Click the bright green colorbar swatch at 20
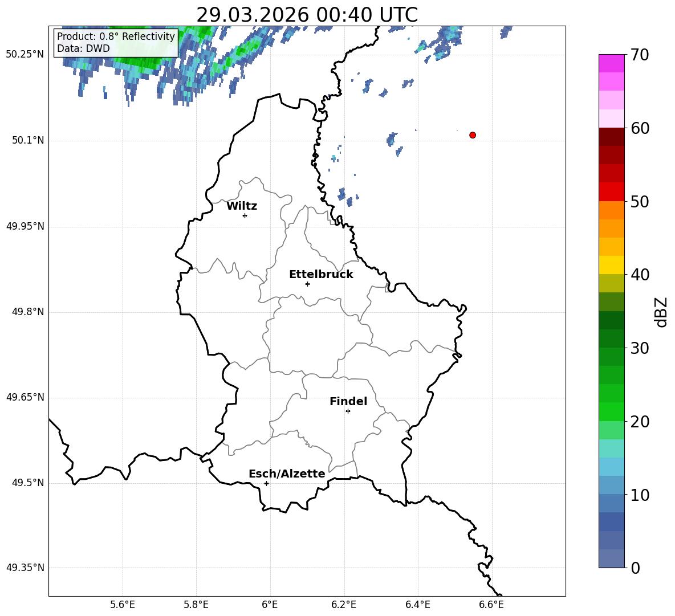The height and width of the screenshot is (616, 675). (612, 411)
